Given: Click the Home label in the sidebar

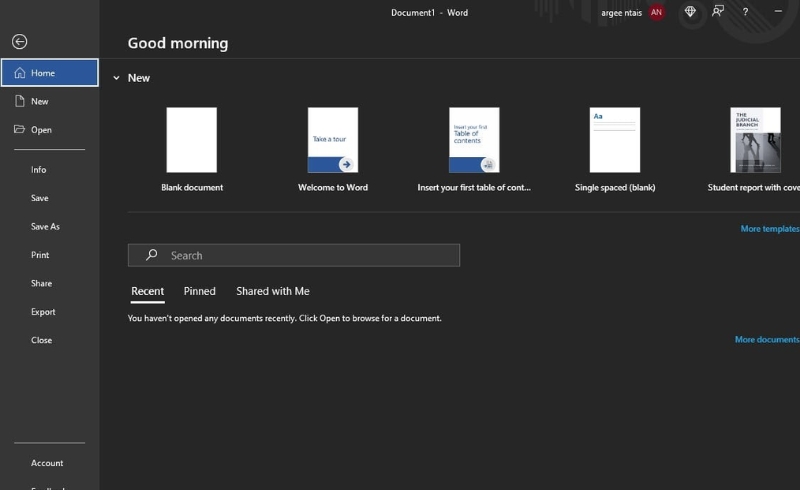Looking at the screenshot, I should [43, 73].
